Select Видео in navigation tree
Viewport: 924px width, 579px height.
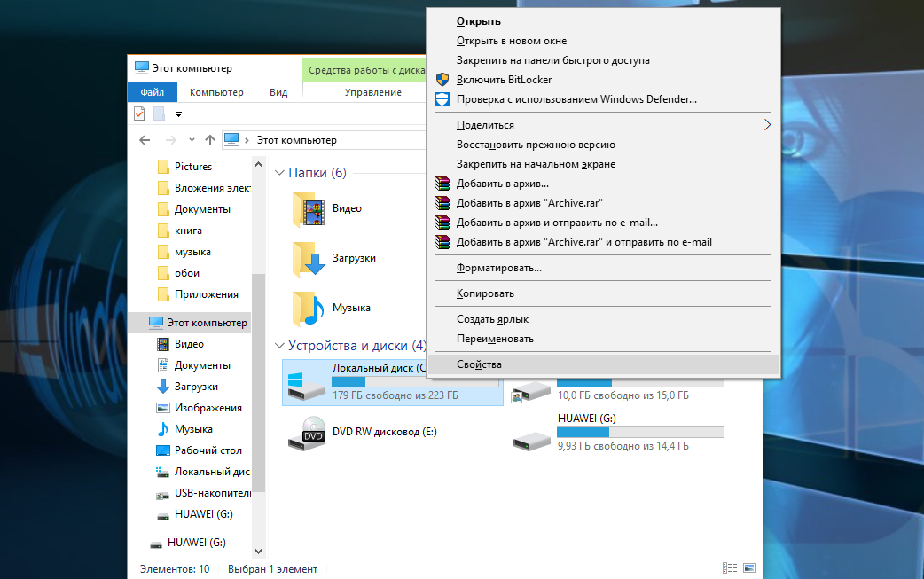pyautogui.click(x=189, y=344)
